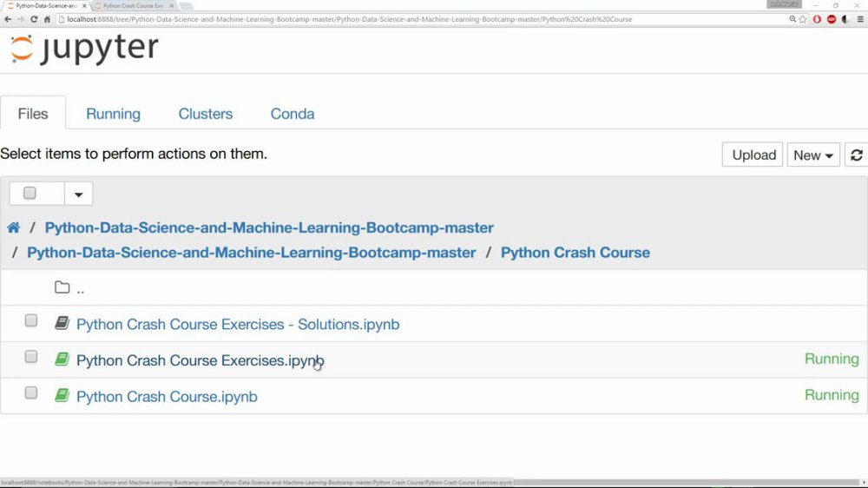Click green icon of Python Crash Course Exercises.ipynb
The image size is (868, 488).
click(x=62, y=359)
